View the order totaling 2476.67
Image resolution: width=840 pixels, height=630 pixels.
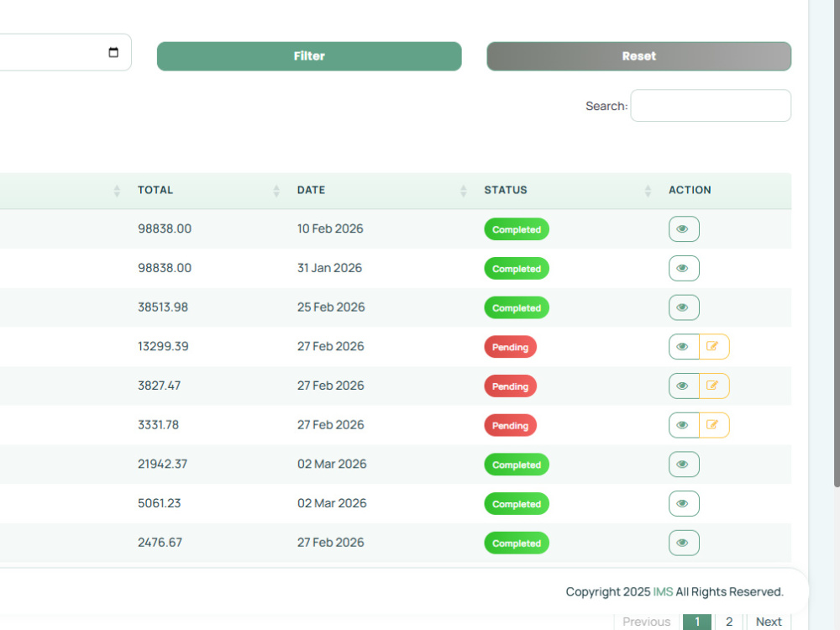click(684, 543)
